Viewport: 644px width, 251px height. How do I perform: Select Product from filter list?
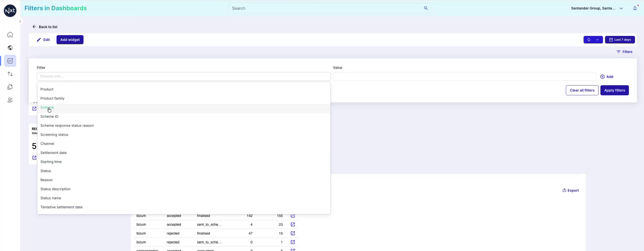point(184,89)
